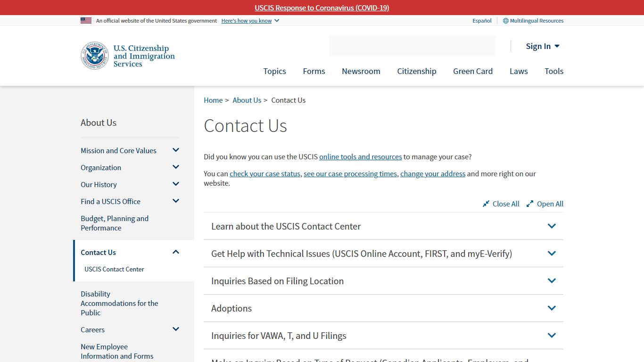Click U.S. Citizenship and Immigration Services wordmark
The height and width of the screenshot is (362, 644).
[x=144, y=56]
